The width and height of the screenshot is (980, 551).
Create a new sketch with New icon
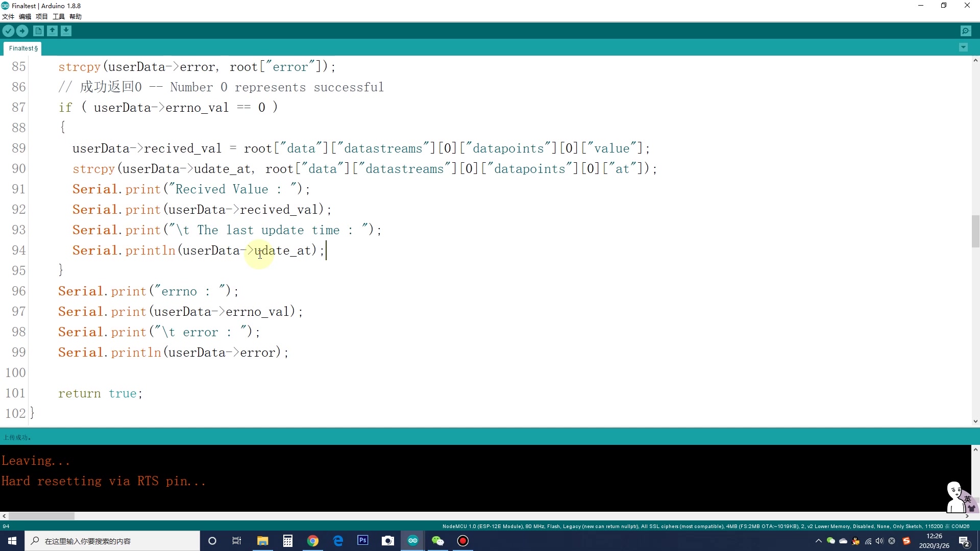(38, 31)
